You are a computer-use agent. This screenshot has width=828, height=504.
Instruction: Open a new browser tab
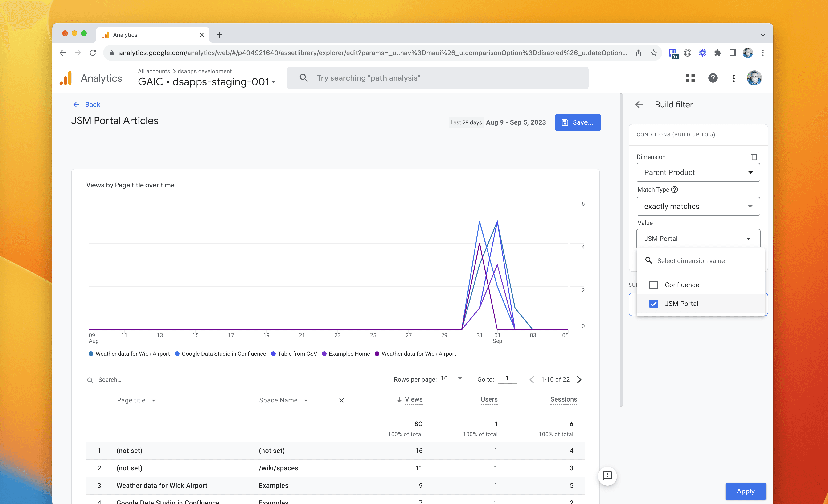pyautogui.click(x=219, y=35)
